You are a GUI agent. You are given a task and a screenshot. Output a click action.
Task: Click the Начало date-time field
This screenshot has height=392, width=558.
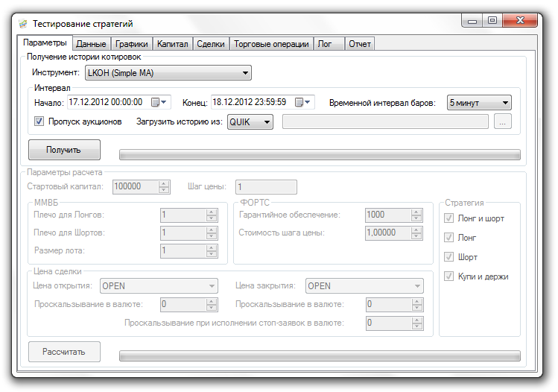pyautogui.click(x=108, y=102)
